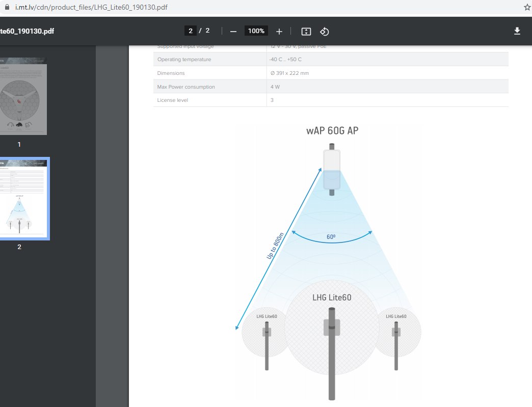Click the 'Operating temperature' row label

184,60
